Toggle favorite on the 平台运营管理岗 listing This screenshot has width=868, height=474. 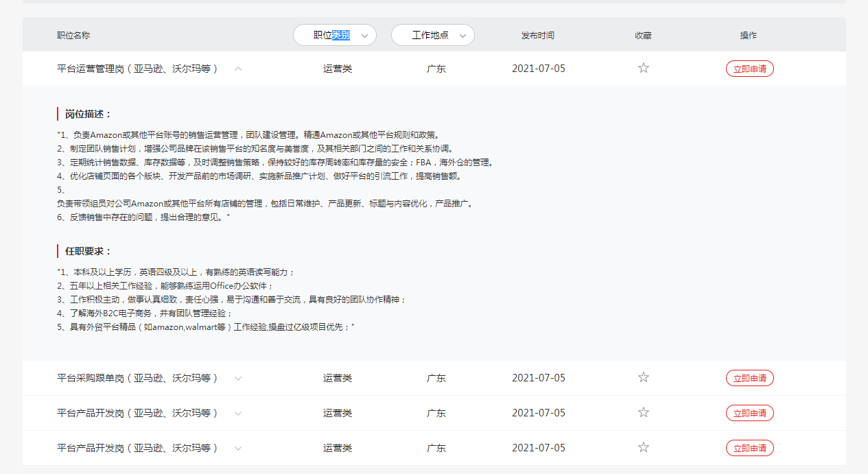point(643,68)
